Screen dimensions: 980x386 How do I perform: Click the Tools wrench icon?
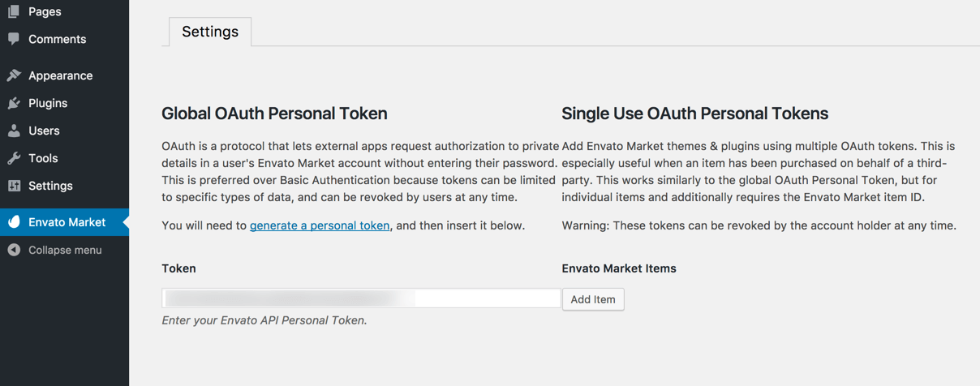pos(14,158)
